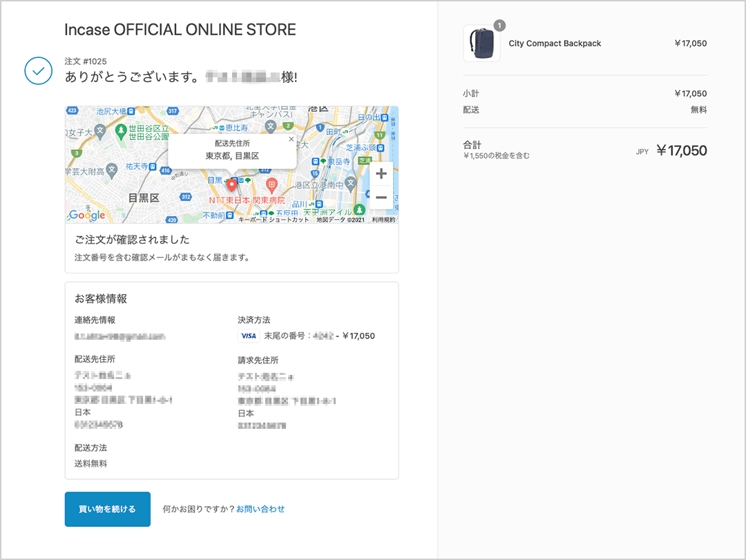Click the VISA card icon
This screenshot has height=560, width=746.
pyautogui.click(x=248, y=336)
